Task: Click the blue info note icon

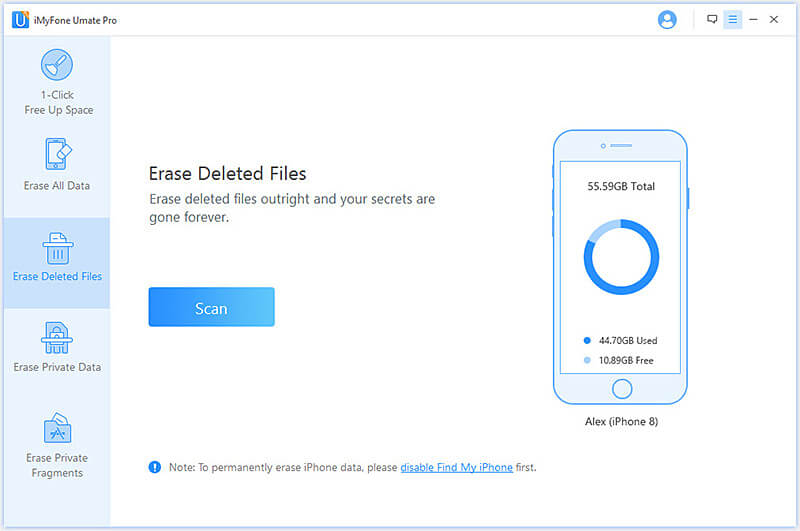Action: (155, 467)
